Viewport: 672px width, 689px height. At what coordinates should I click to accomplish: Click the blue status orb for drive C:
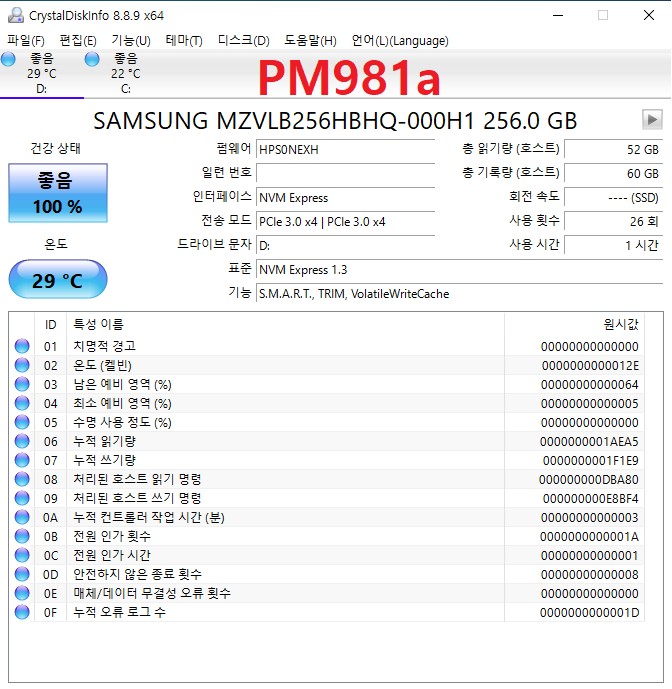(x=92, y=59)
